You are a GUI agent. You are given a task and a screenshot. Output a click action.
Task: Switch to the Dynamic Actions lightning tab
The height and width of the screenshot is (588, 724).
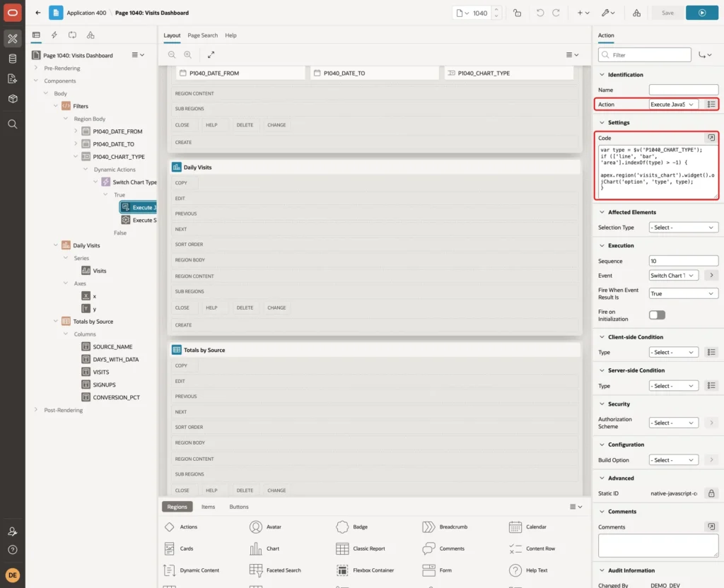coord(54,35)
